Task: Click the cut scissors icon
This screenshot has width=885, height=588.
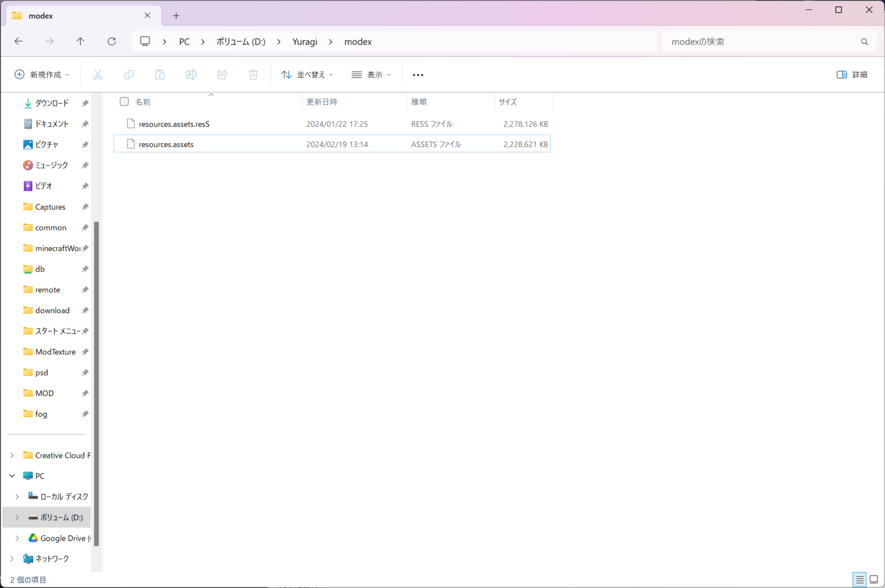Action: pos(98,75)
